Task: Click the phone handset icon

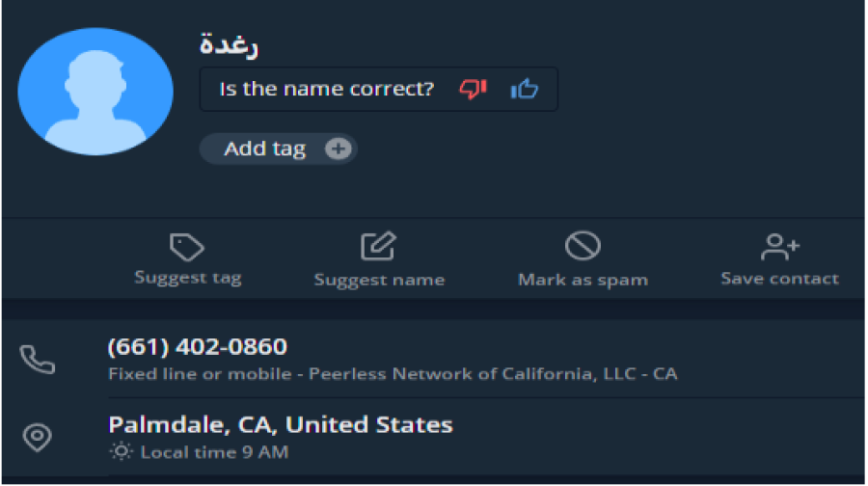Action: 38,360
